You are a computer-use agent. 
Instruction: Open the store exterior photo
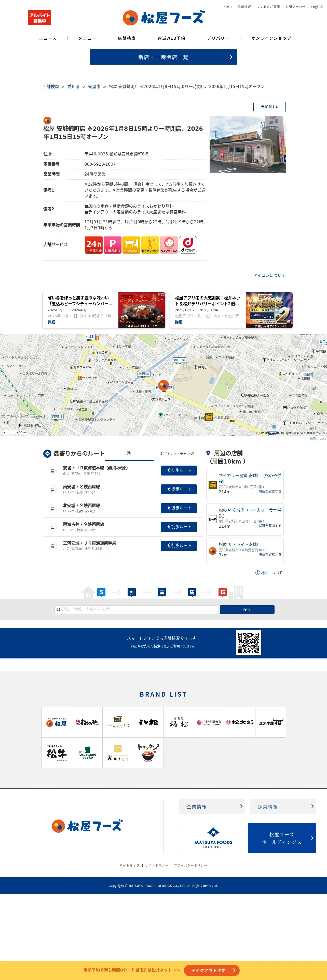(x=248, y=145)
